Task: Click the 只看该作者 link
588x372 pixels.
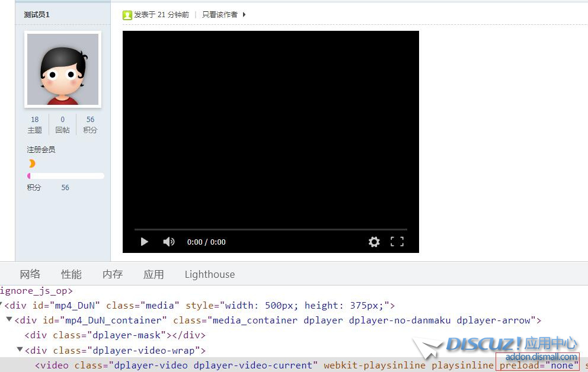Action: pos(219,15)
